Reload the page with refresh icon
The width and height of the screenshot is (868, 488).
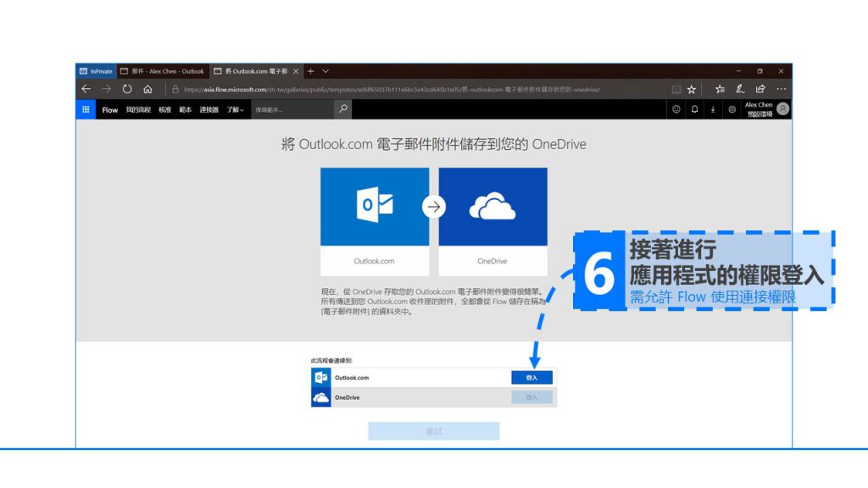pyautogui.click(x=127, y=88)
